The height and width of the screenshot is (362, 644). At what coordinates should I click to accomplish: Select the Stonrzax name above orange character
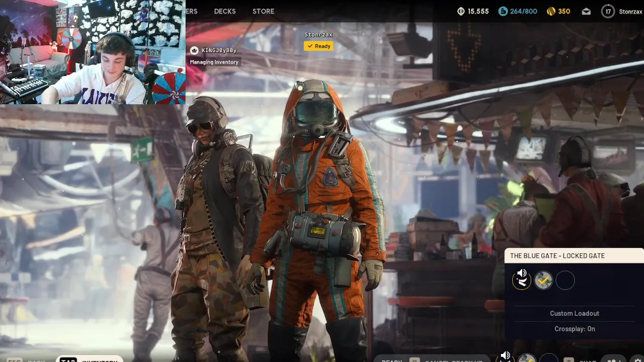(318, 35)
